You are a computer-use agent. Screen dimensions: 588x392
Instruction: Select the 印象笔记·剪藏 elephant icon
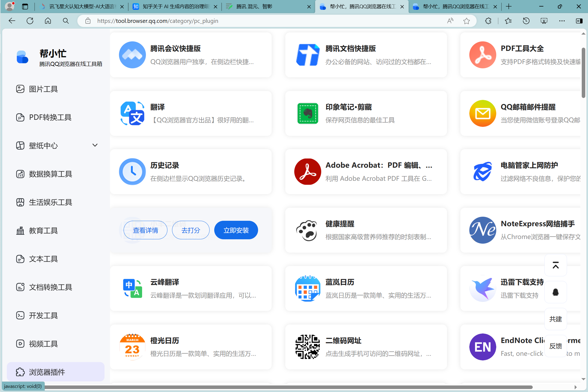tap(308, 113)
